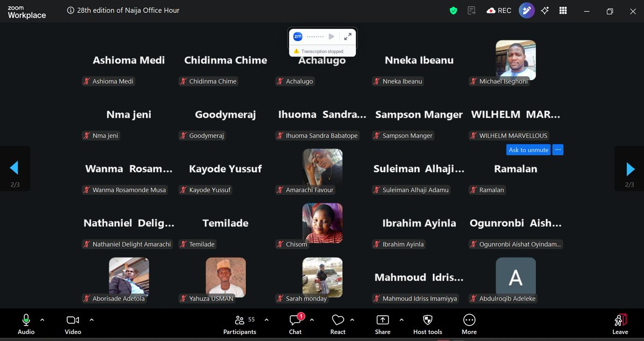Screen dimensions: 644x341
Task: Start screen Share
Action: pyautogui.click(x=383, y=324)
